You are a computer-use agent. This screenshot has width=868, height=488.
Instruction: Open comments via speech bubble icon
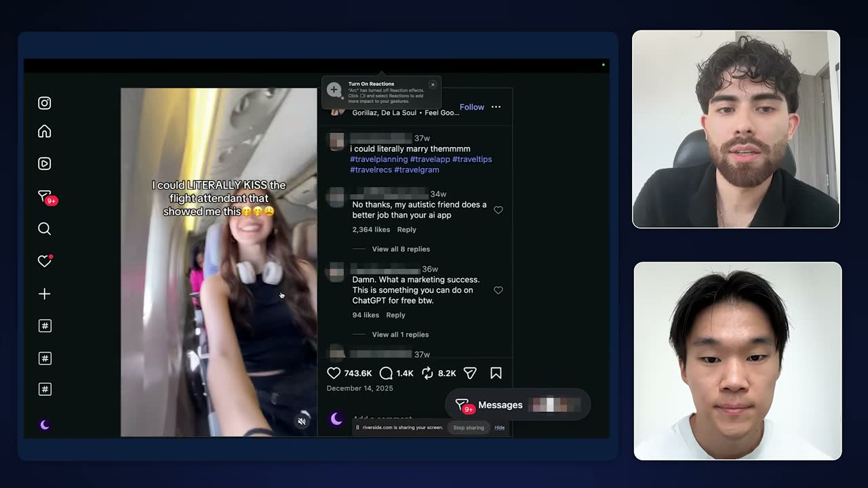click(386, 373)
